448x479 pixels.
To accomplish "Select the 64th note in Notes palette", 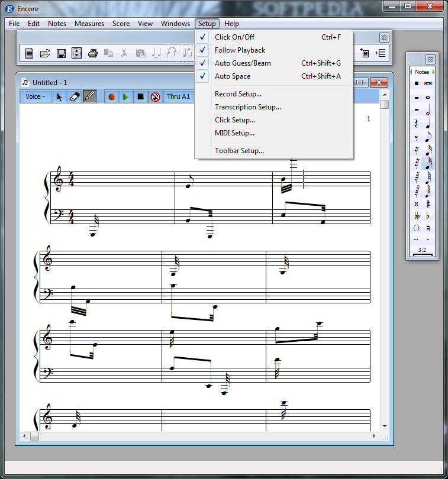I will (428, 177).
